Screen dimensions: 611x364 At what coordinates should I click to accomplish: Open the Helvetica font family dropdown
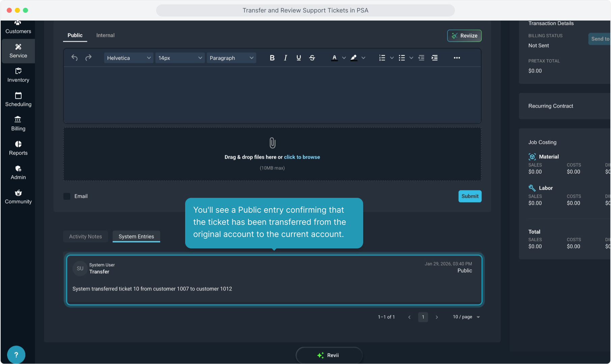coord(128,58)
